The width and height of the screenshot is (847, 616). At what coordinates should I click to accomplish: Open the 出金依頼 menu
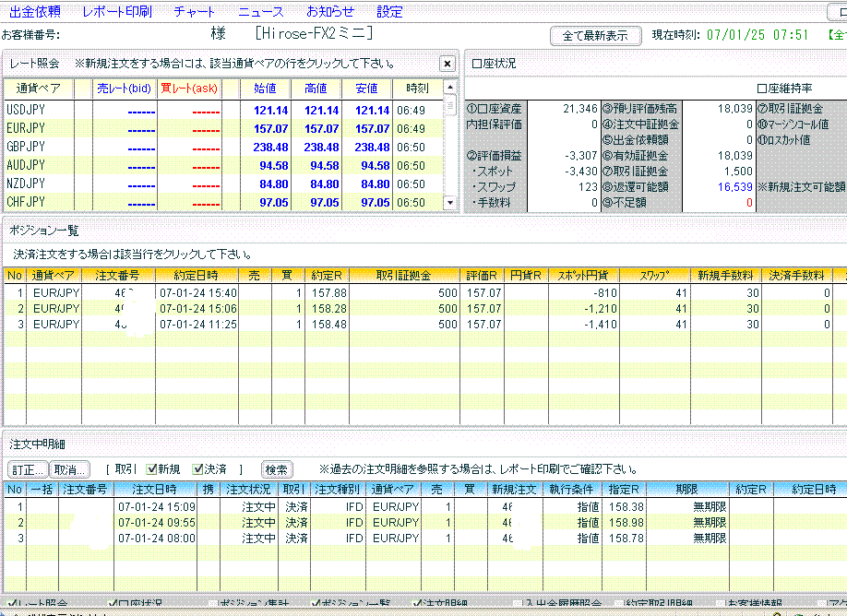(x=35, y=11)
